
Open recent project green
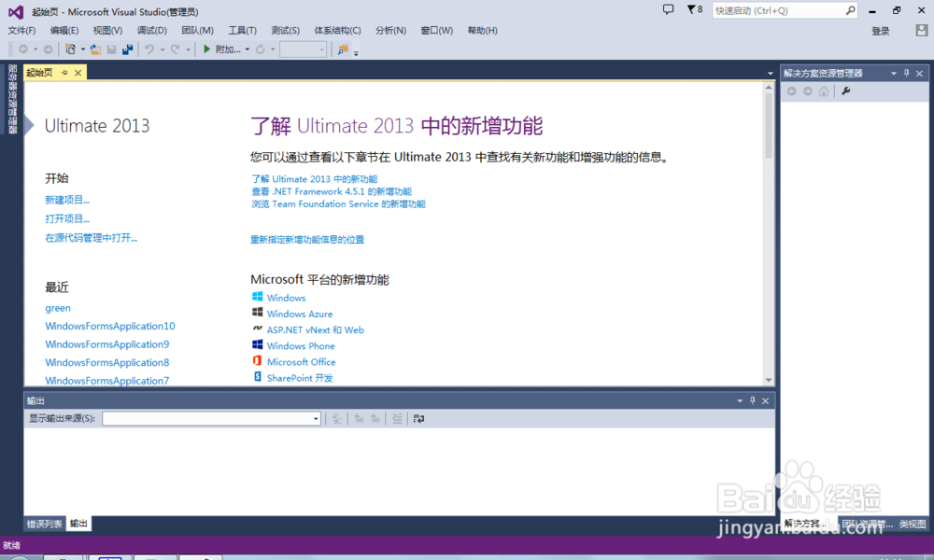[58, 308]
